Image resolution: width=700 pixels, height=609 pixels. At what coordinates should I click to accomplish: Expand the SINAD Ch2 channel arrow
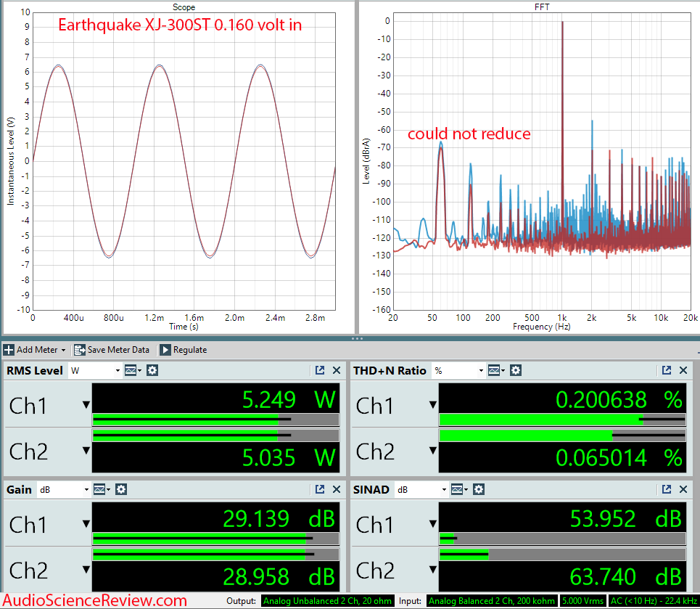point(432,570)
